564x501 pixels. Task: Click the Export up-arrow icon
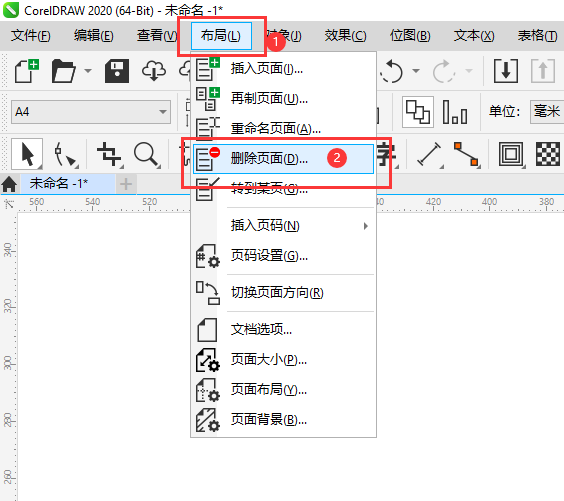pos(543,71)
